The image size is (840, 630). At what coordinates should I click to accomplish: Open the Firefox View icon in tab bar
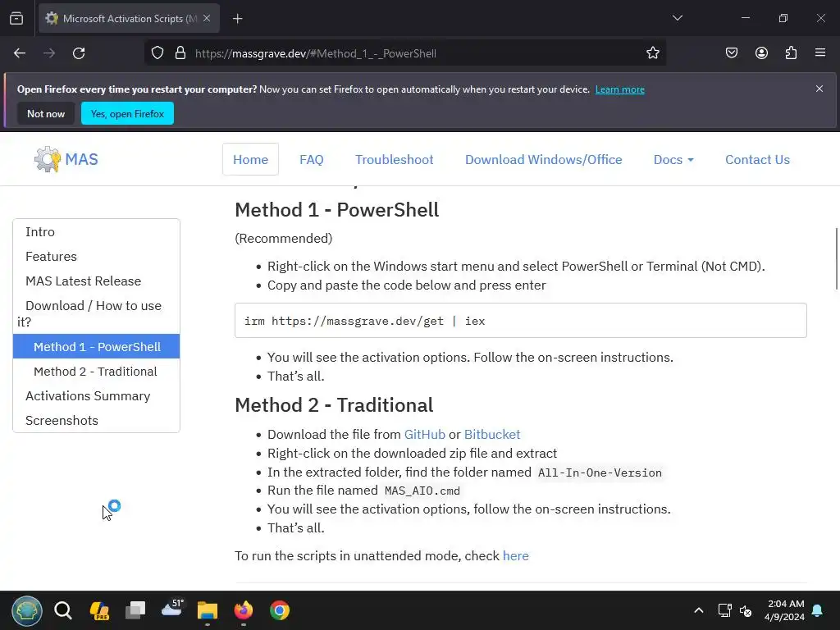pos(16,19)
